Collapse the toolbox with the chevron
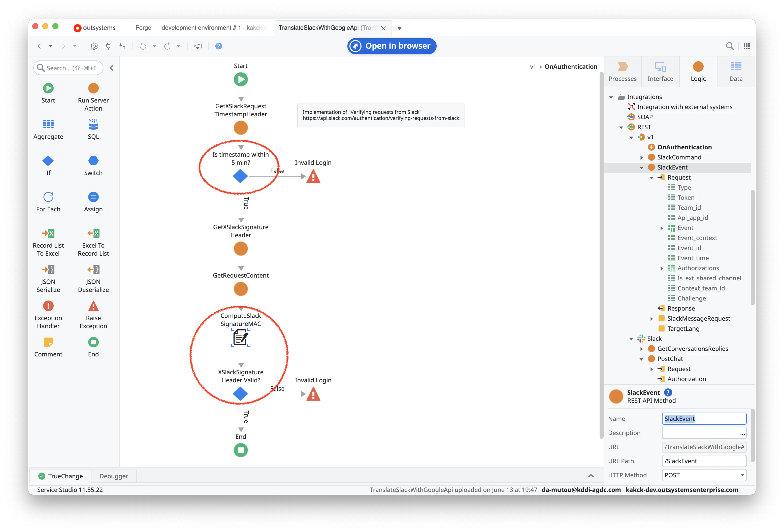Screen dimensions: 784x532 point(111,68)
